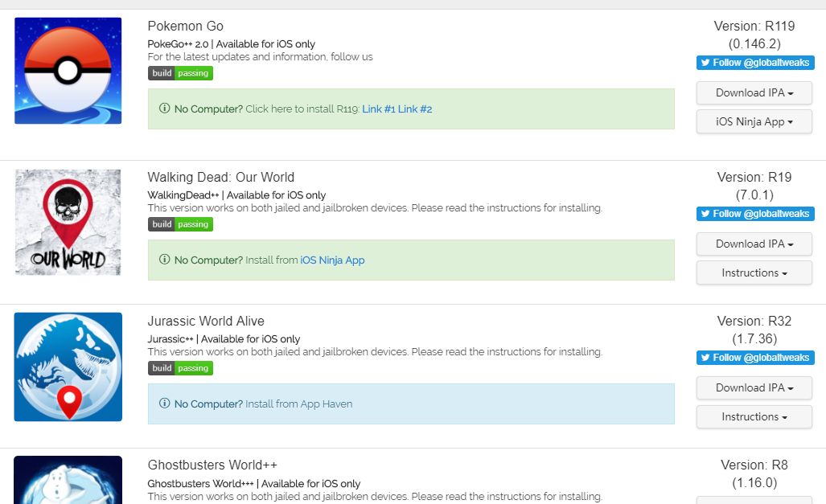826x504 pixels.
Task: Click the Walking Dead Our World app icon
Action: coord(68,222)
